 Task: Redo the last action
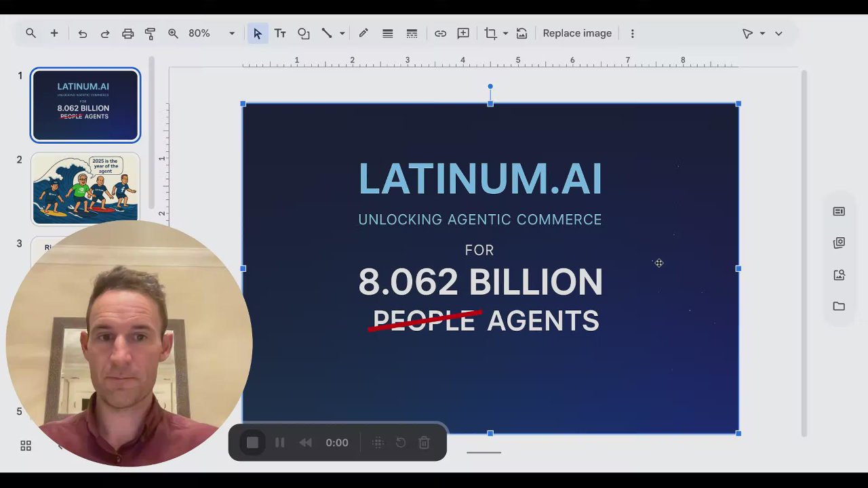105,33
